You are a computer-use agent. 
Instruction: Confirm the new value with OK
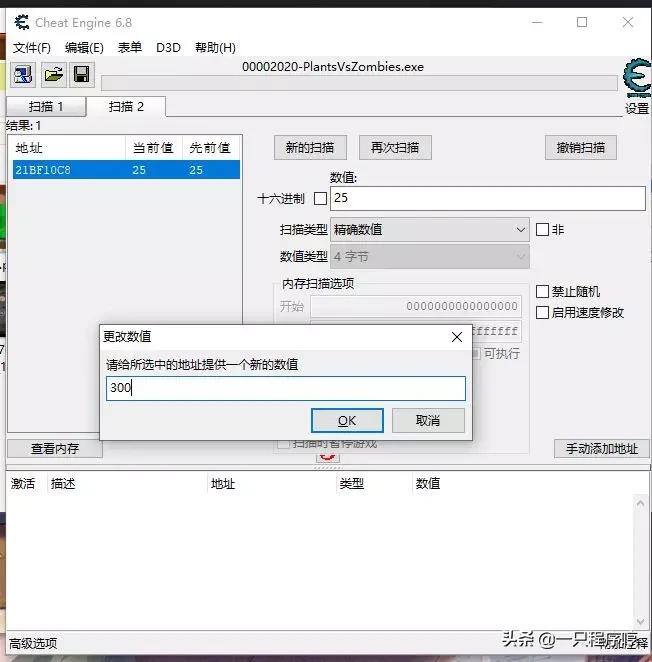[x=347, y=421]
